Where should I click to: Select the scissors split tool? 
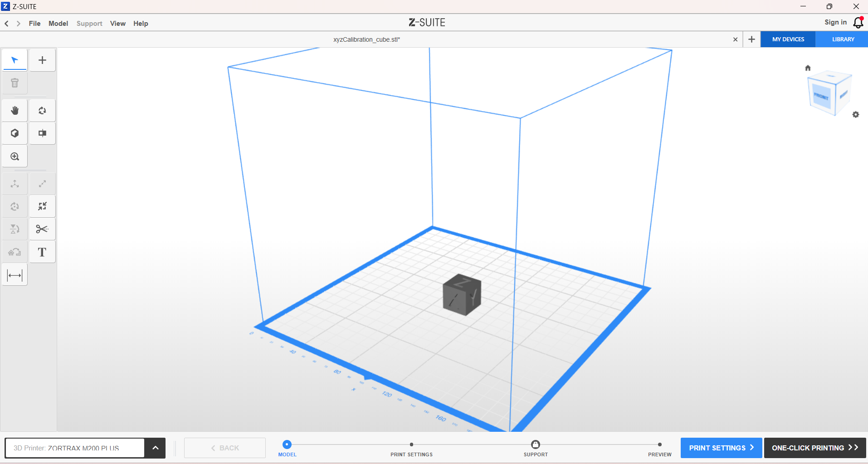42,229
